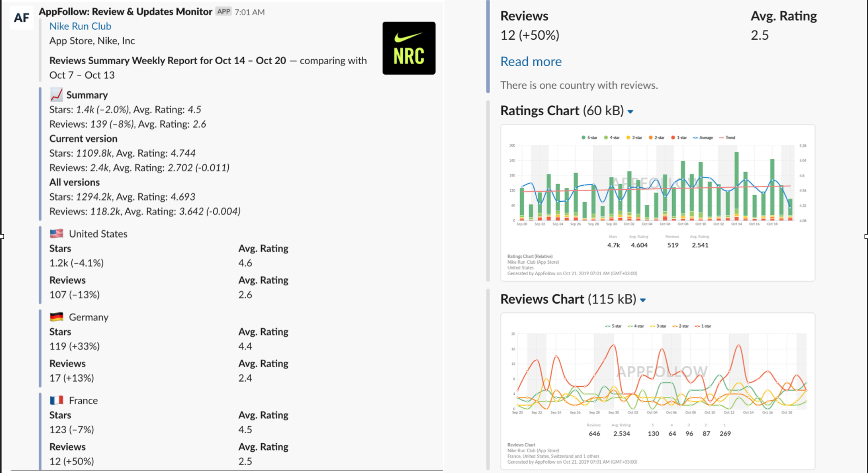Click the United States country label
The image size is (868, 473).
tap(98, 234)
